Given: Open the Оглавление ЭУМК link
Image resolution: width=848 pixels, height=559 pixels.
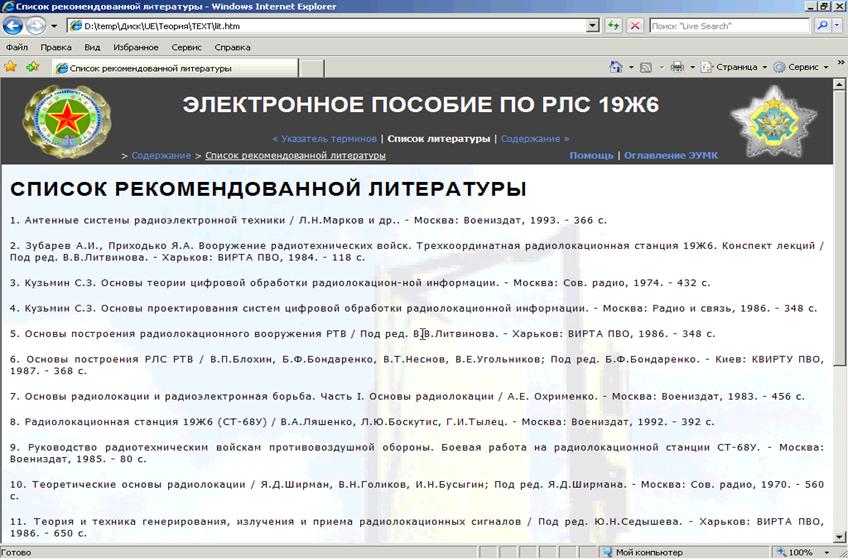Looking at the screenshot, I should click(x=670, y=155).
